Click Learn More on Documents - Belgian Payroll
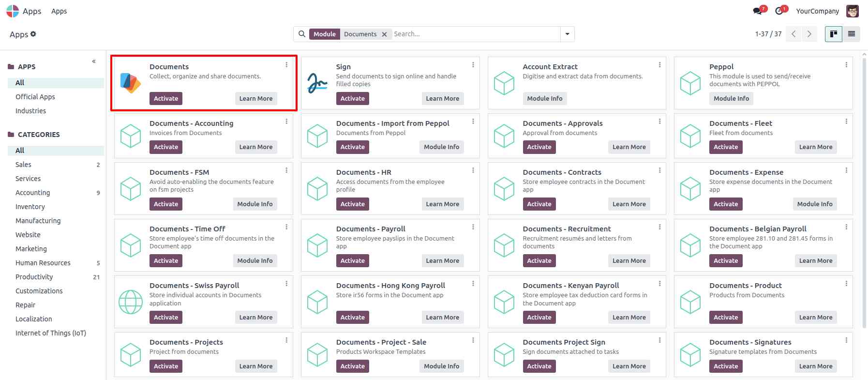868x380 pixels. (x=816, y=260)
